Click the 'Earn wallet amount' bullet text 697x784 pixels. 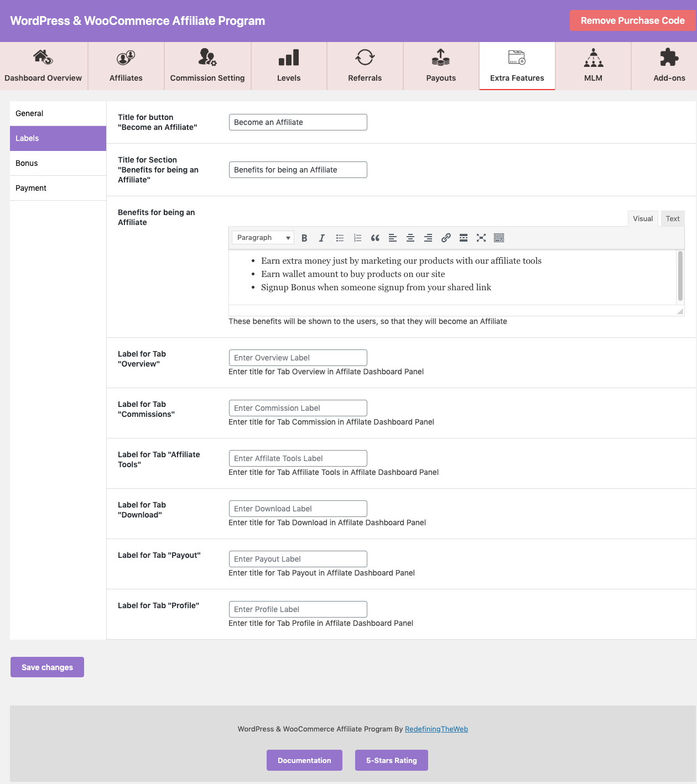[x=353, y=274]
